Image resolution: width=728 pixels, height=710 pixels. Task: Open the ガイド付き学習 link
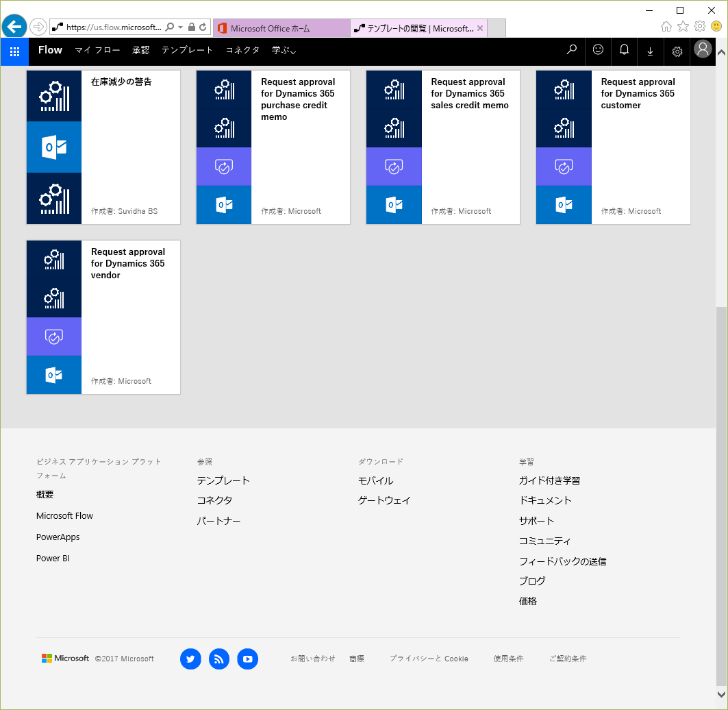[x=550, y=481]
